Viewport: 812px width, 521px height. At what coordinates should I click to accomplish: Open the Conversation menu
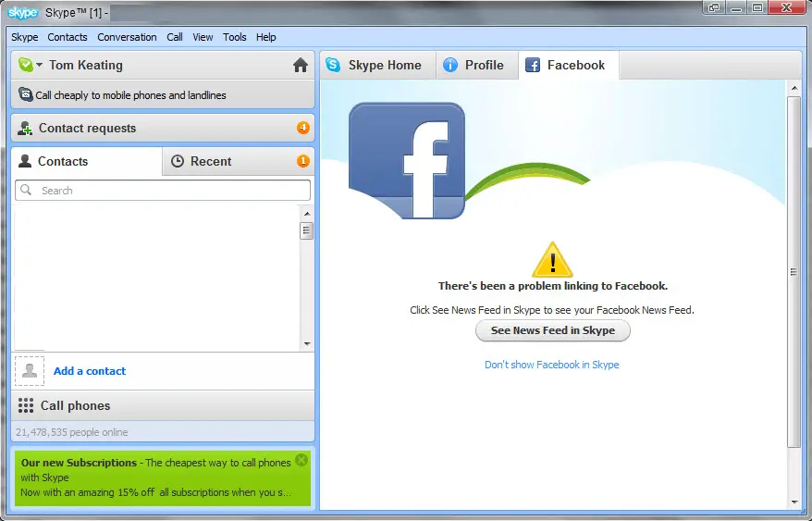[x=127, y=37]
